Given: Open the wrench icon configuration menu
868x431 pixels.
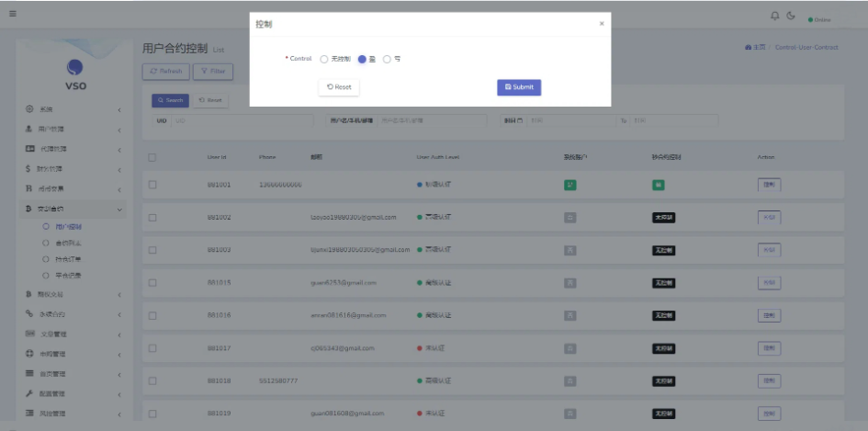Looking at the screenshot, I should click(29, 393).
